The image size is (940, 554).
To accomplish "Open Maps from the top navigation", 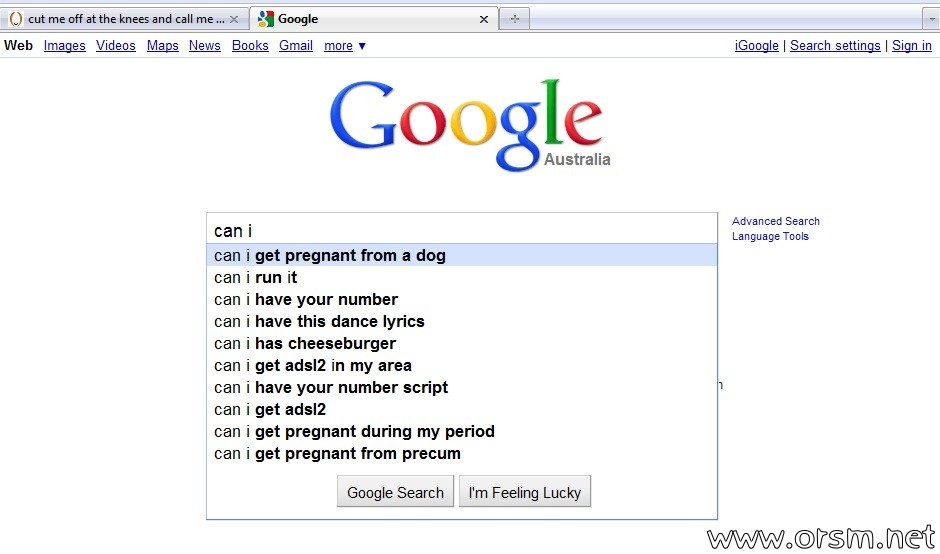I will click(x=162, y=46).
